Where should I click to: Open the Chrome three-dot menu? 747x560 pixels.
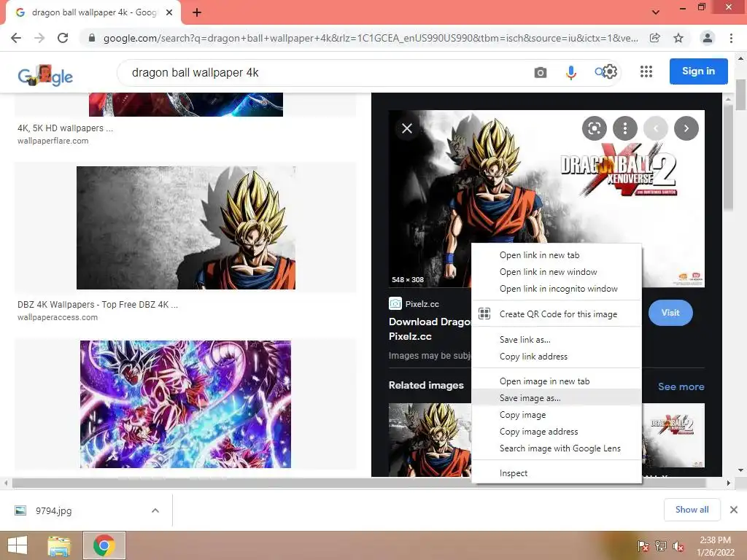coord(731,38)
